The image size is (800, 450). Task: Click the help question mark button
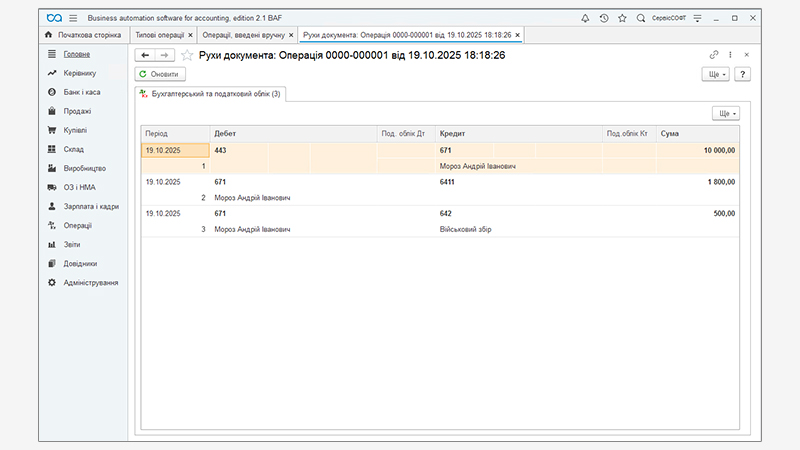[x=742, y=74]
